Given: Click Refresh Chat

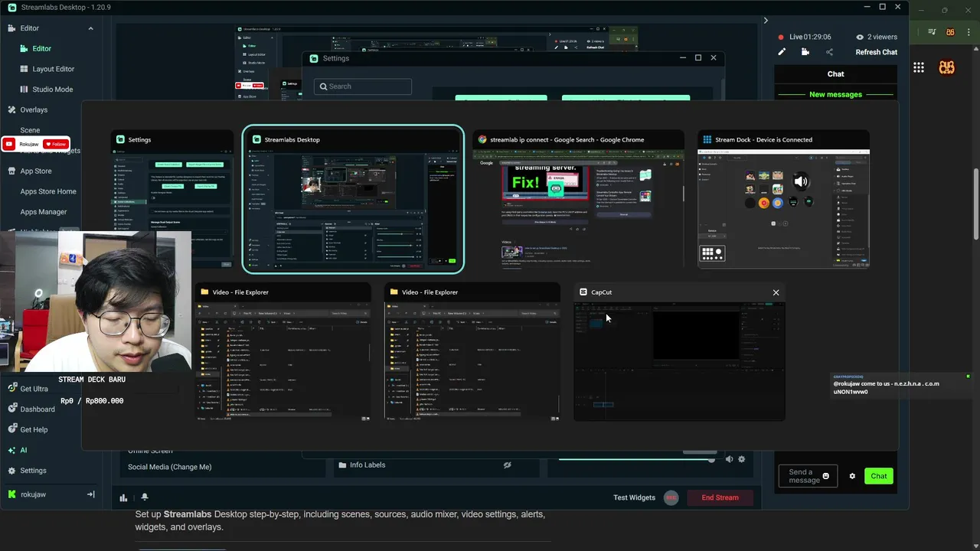Looking at the screenshot, I should pos(877,52).
